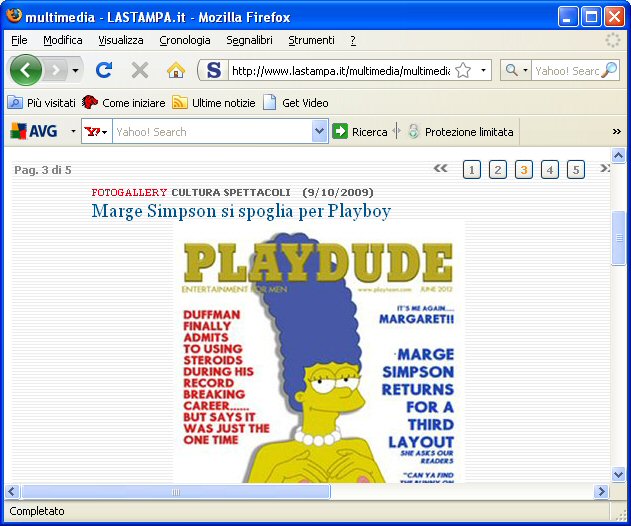Screen dimensions: 631x526
Task: Bookmark this page with the star icon
Action: pos(463,71)
